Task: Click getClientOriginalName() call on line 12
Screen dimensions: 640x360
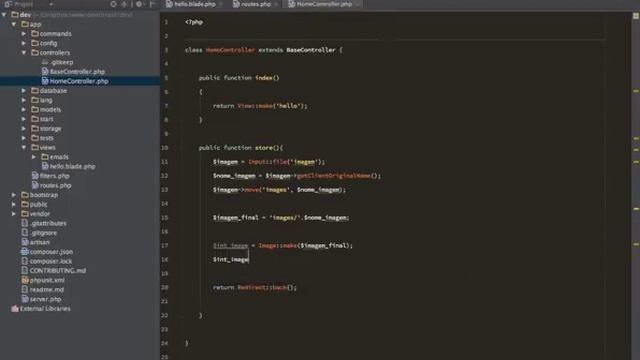Action: (338, 176)
